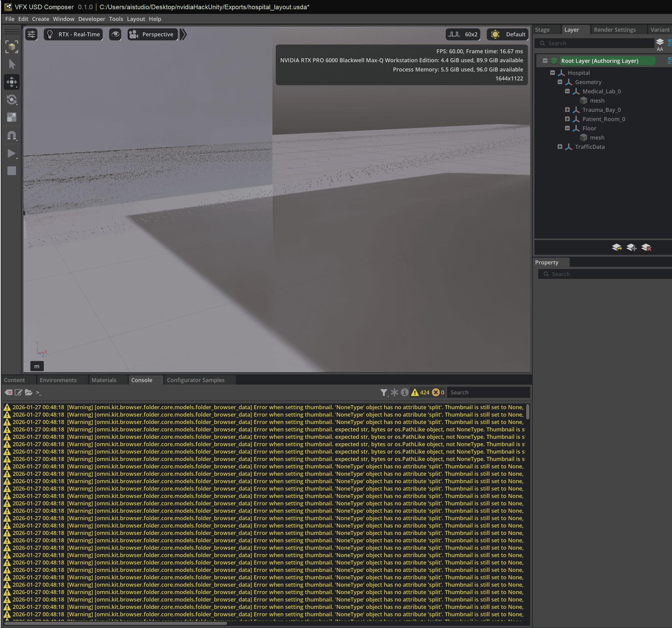
Task: Clear the console log
Action: click(x=8, y=392)
